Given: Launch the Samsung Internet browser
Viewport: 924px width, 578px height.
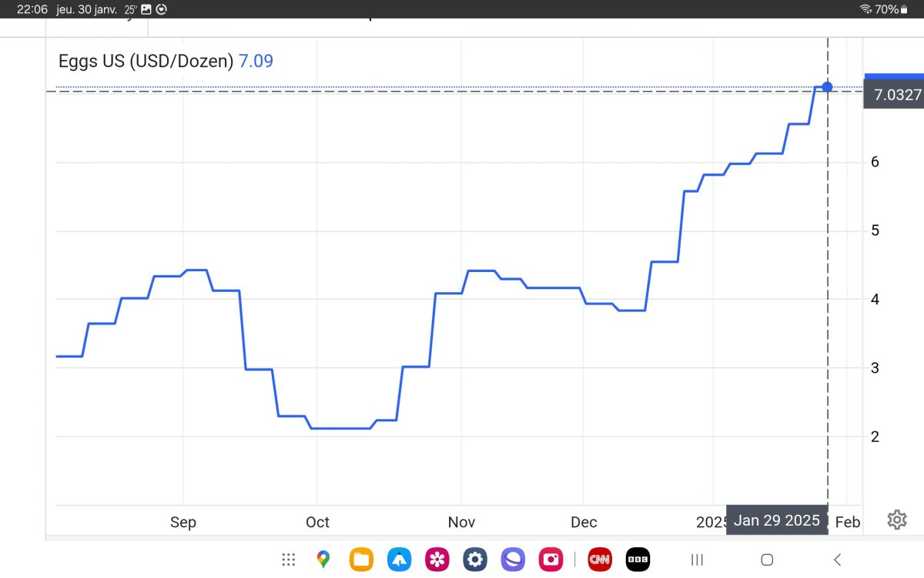Looking at the screenshot, I should point(512,560).
